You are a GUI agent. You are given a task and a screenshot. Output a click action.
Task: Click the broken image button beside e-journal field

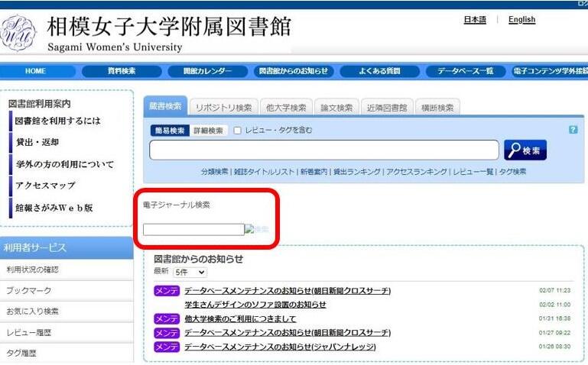tap(257, 229)
